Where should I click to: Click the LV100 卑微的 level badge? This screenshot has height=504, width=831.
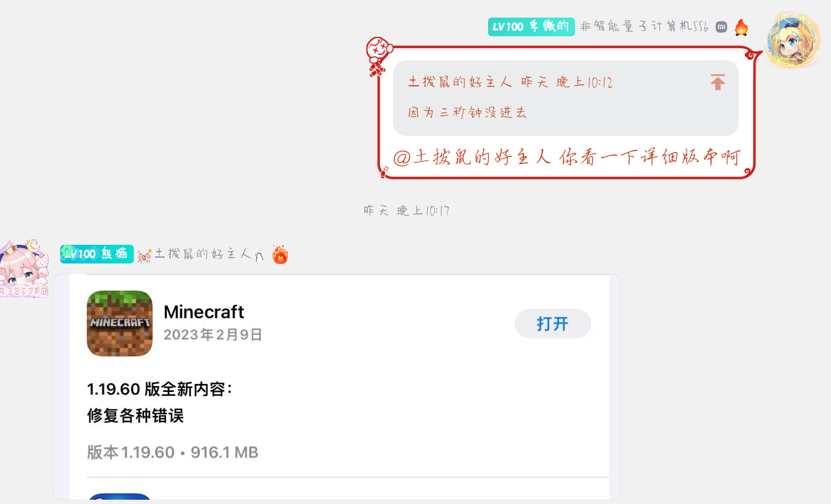[x=531, y=27]
